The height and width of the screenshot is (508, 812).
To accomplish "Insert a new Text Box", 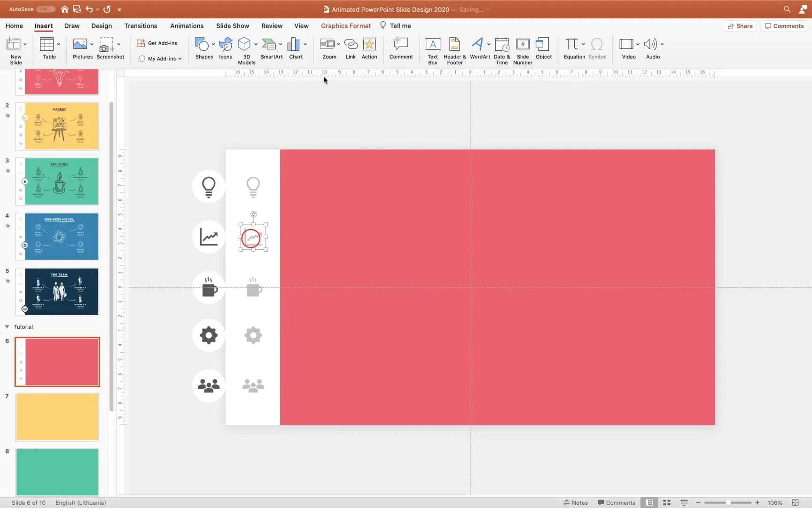I will click(432, 49).
